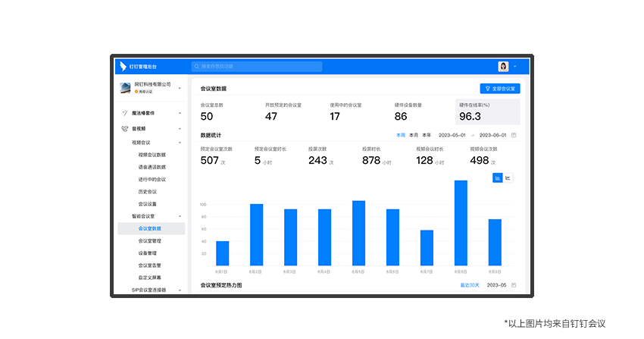Select the 本年 time range
Screen dimensions: 644x339
pos(427,135)
